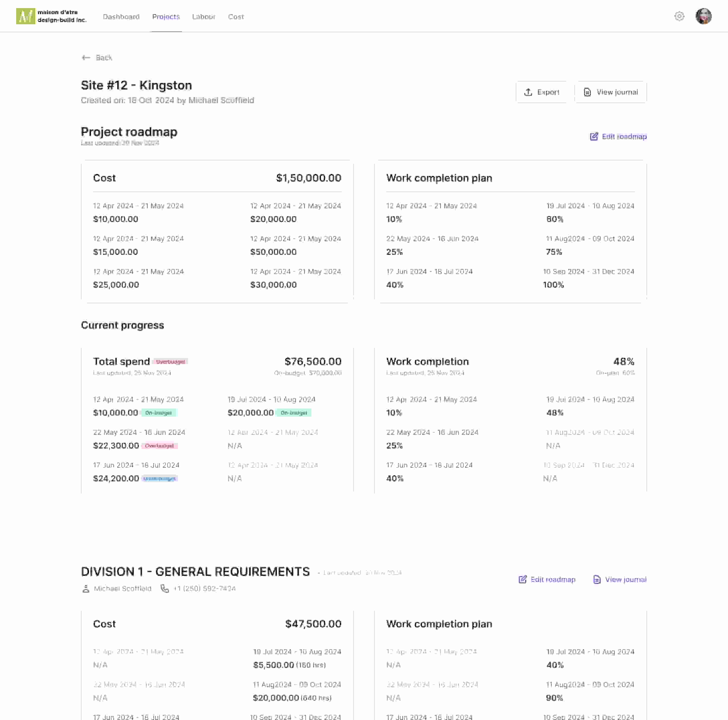Click pencil icon beside Project roadmap Edit roadmap
The height and width of the screenshot is (720, 728).
pyautogui.click(x=594, y=136)
